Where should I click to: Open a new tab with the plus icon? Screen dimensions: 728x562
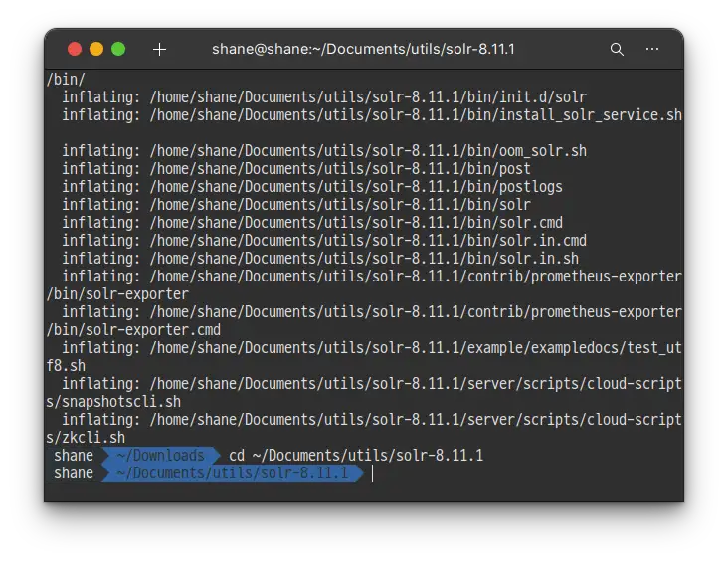159,49
